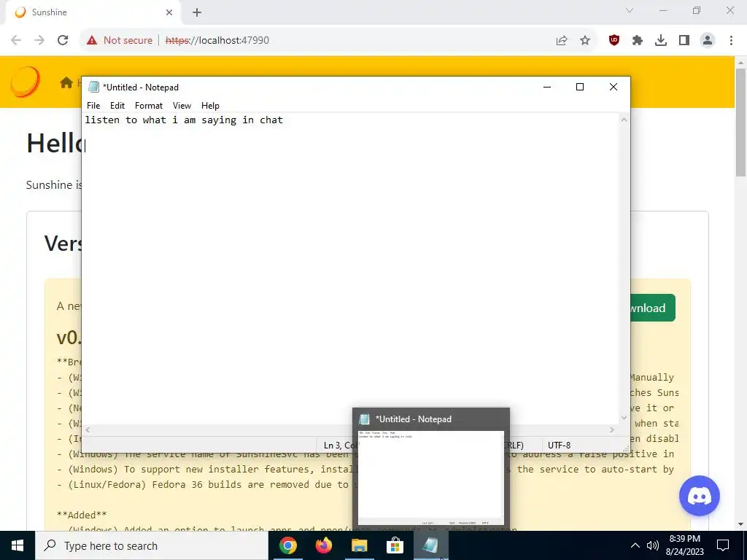The width and height of the screenshot is (747, 560).
Task: Select the Sunshine tab
Action: 93,12
